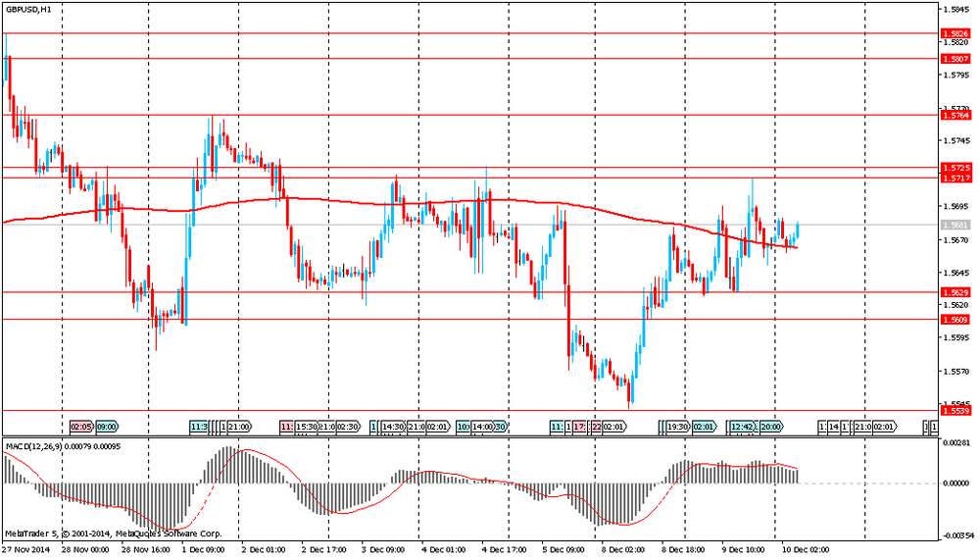Select the 1.5539 lowest level label
Viewport: 980px width, 560px height.
(955, 411)
